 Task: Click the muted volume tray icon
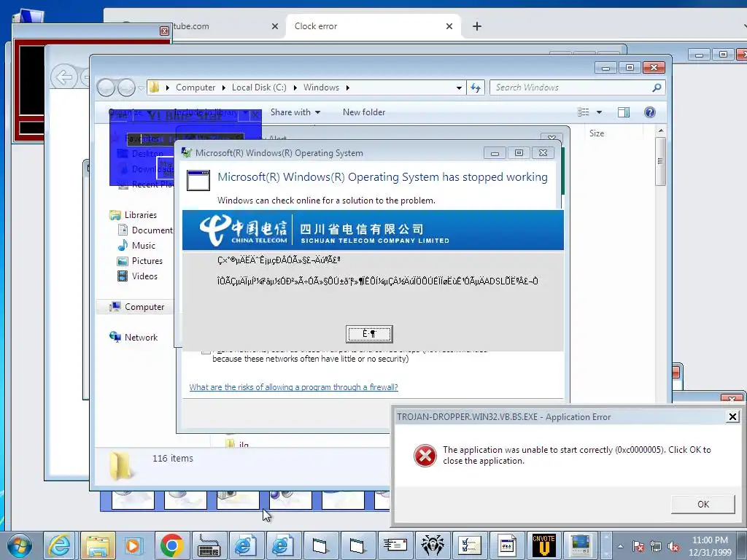click(x=673, y=547)
